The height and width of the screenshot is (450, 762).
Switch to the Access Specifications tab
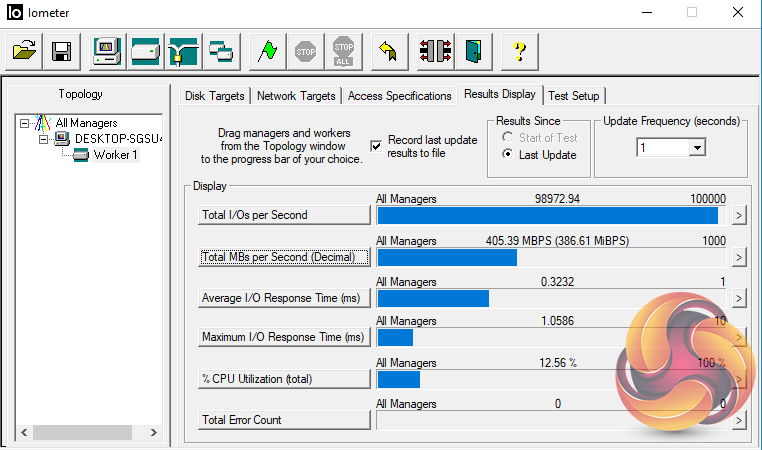399,96
